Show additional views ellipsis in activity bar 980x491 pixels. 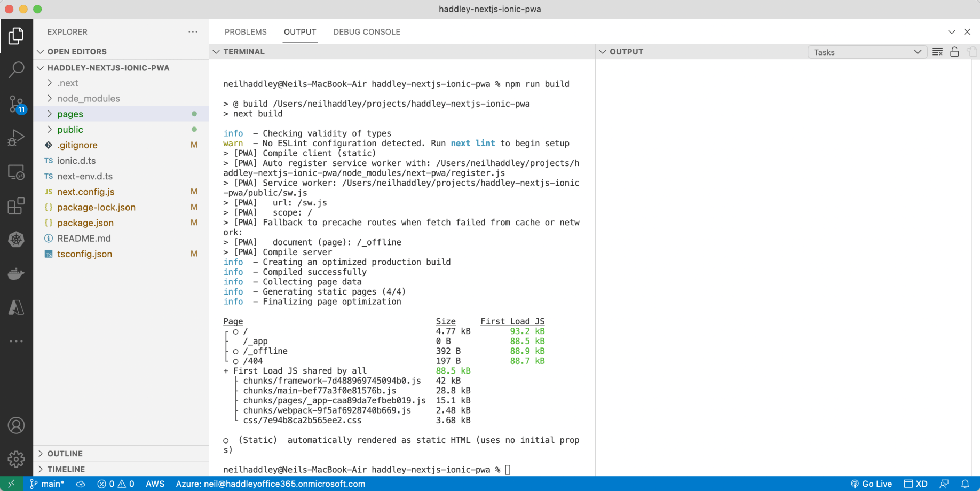(x=16, y=341)
